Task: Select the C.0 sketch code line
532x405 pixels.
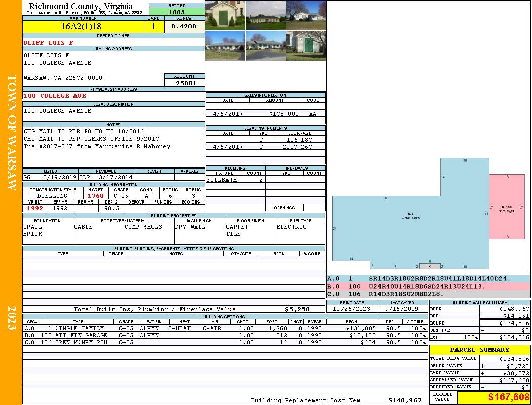Action: [429, 294]
